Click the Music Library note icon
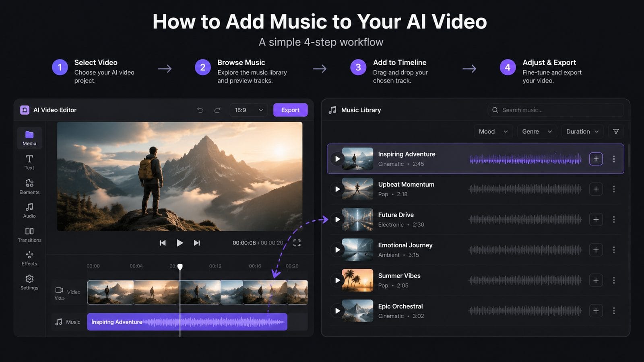644x362 pixels. [x=332, y=110]
